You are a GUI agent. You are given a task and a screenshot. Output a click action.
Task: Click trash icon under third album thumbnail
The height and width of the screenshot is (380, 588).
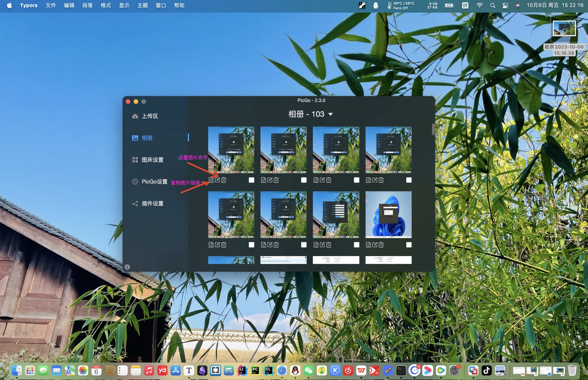coord(329,180)
